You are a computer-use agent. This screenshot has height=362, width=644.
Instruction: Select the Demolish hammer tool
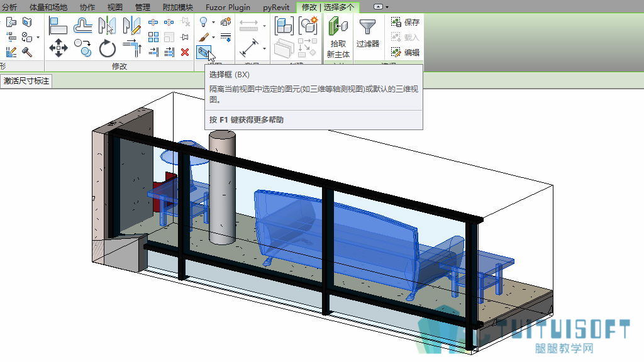[x=27, y=52]
